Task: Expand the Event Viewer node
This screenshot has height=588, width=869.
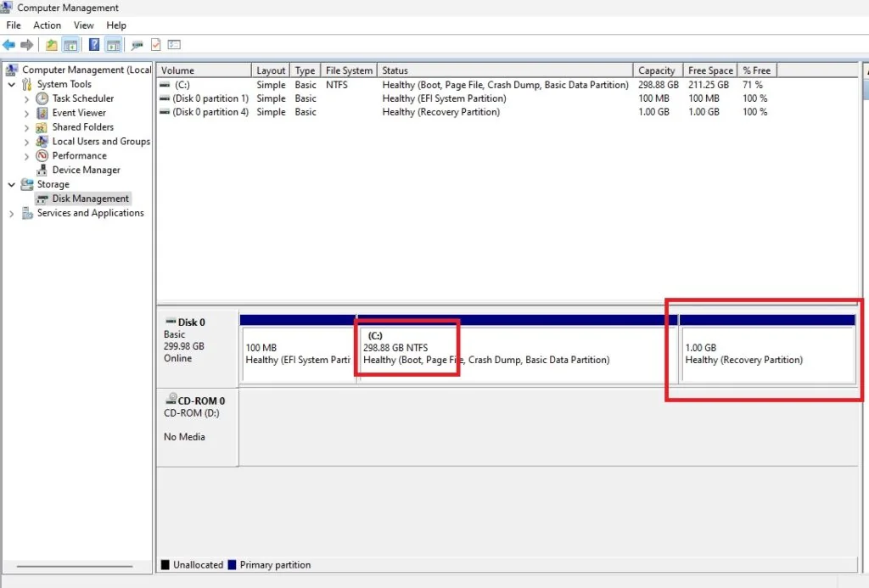Action: pos(26,113)
